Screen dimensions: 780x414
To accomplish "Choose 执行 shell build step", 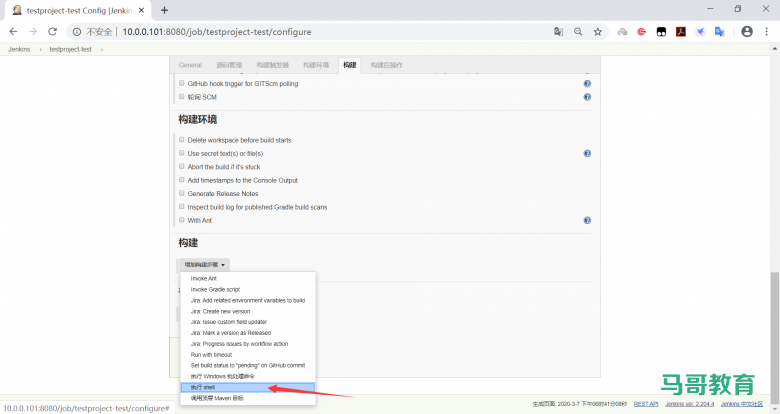I will 248,387.
